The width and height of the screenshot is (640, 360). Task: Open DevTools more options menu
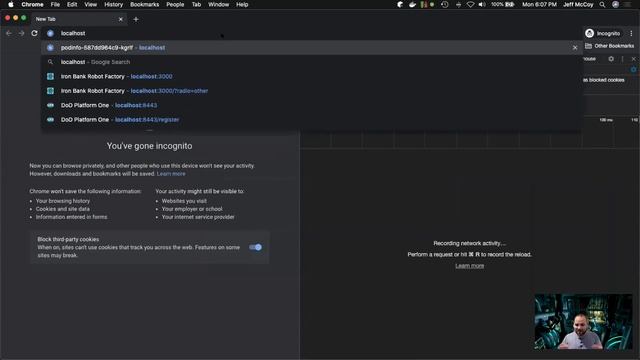[622, 59]
